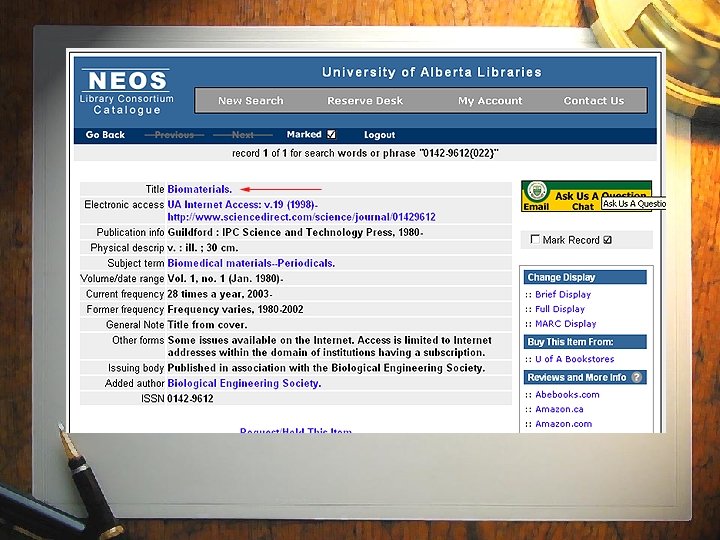The width and height of the screenshot is (720, 540).
Task: Click the Change Display section header
Action: pyautogui.click(x=585, y=277)
